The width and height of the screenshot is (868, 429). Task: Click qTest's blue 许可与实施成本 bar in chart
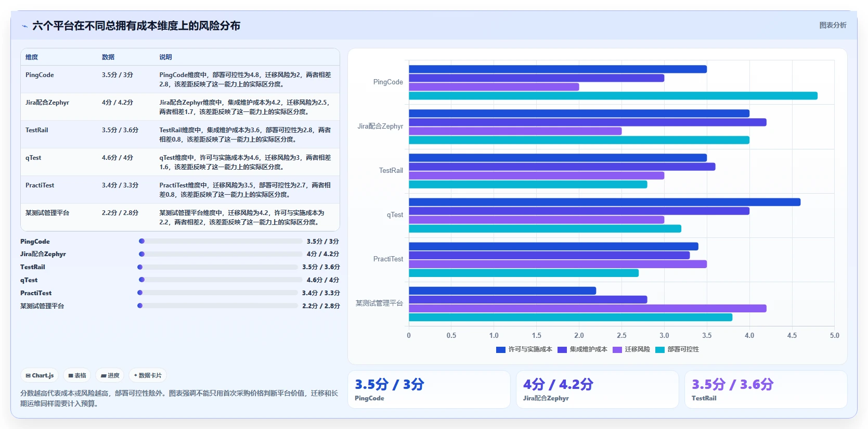coord(605,202)
